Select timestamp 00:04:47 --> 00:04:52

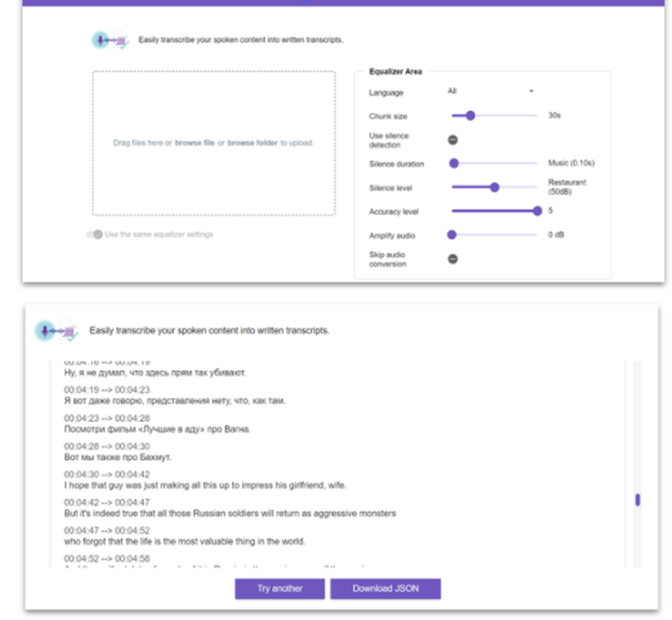click(107, 531)
